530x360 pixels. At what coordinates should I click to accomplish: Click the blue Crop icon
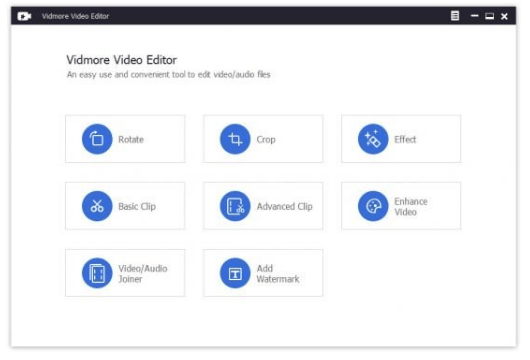click(235, 139)
